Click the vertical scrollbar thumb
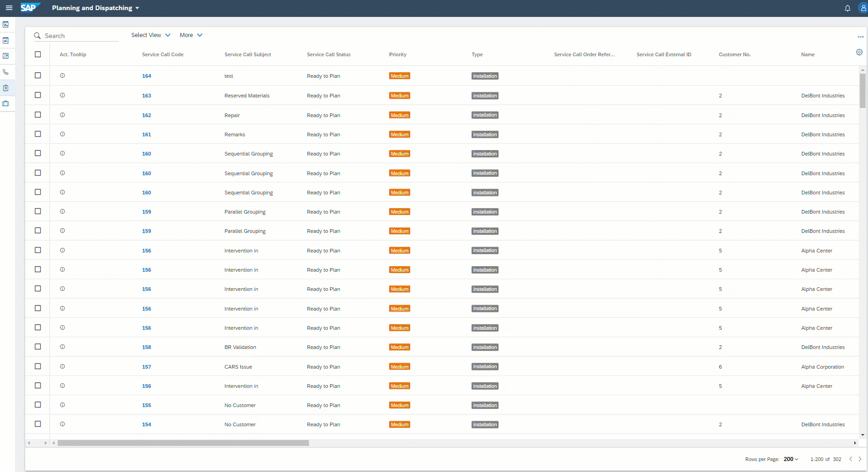868x472 pixels. pos(863,91)
